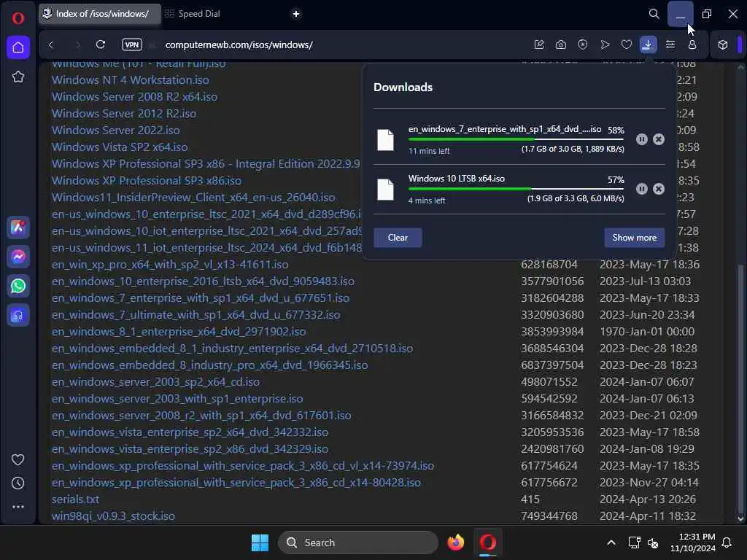This screenshot has height=560, width=747.
Task: Open the notification bell in the taskbar
Action: pyautogui.click(x=727, y=542)
